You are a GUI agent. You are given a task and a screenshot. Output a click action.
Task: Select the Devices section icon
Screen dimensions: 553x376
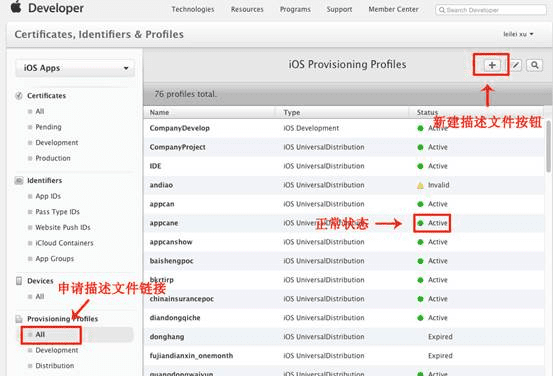(x=19, y=281)
